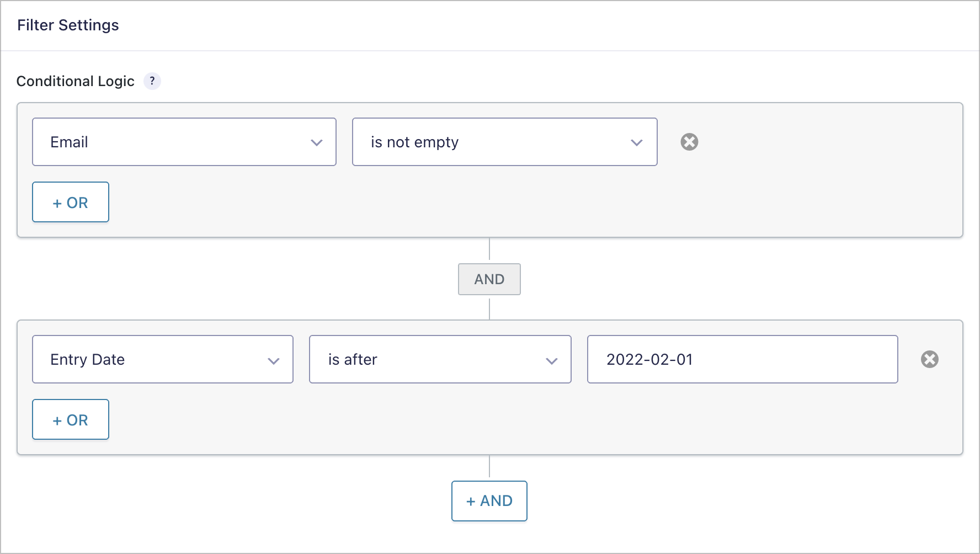
Task: Click the 'Email' text in first selector
Action: coord(70,142)
